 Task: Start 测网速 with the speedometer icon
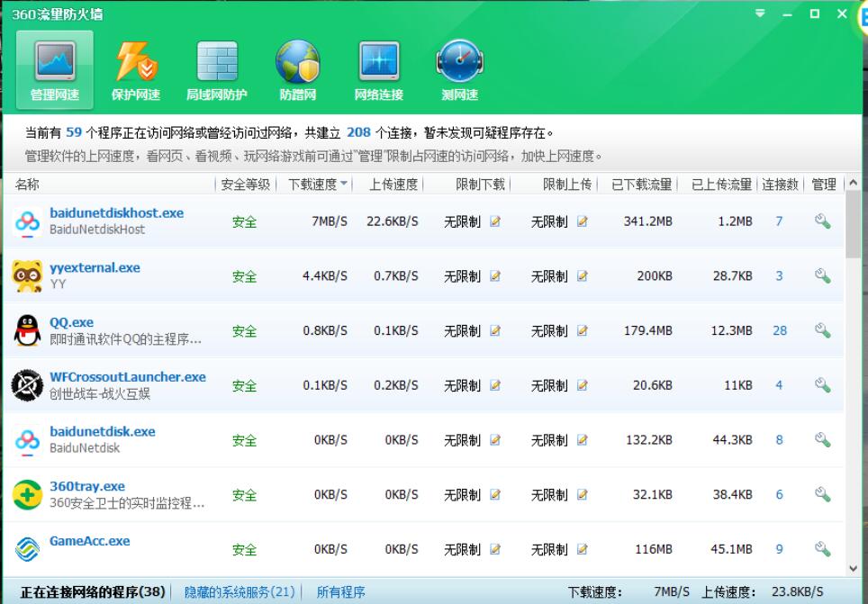point(458,59)
